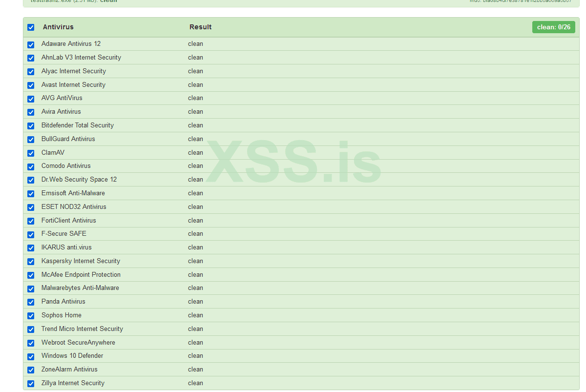Uncheck the Kaspersky Internet Security checkbox

point(31,262)
